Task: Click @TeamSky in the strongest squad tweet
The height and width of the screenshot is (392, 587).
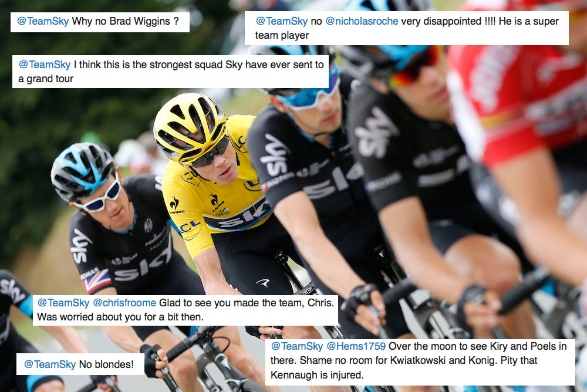Action: pos(45,65)
